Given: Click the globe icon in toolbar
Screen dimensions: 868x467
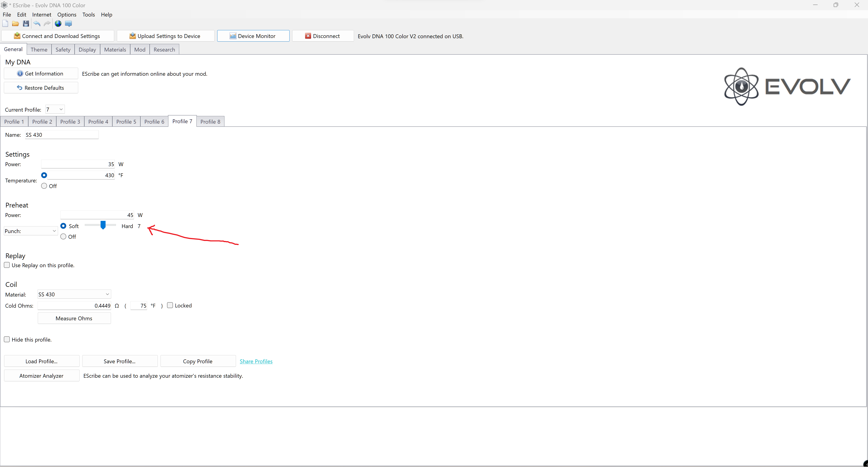Looking at the screenshot, I should click(58, 24).
